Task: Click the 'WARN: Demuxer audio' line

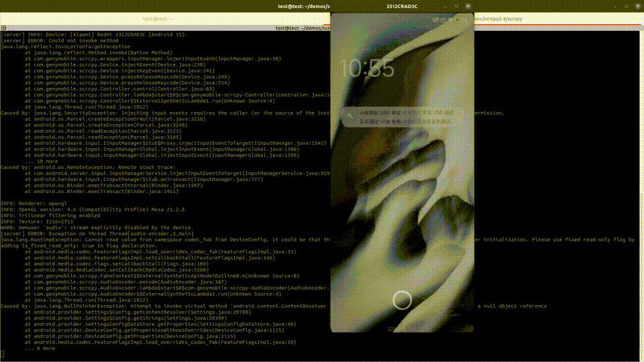Action: pos(96,227)
